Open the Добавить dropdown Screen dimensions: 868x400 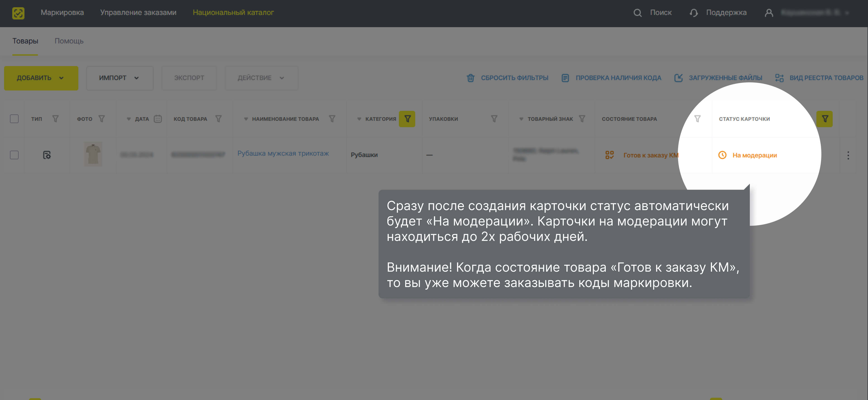click(x=41, y=78)
